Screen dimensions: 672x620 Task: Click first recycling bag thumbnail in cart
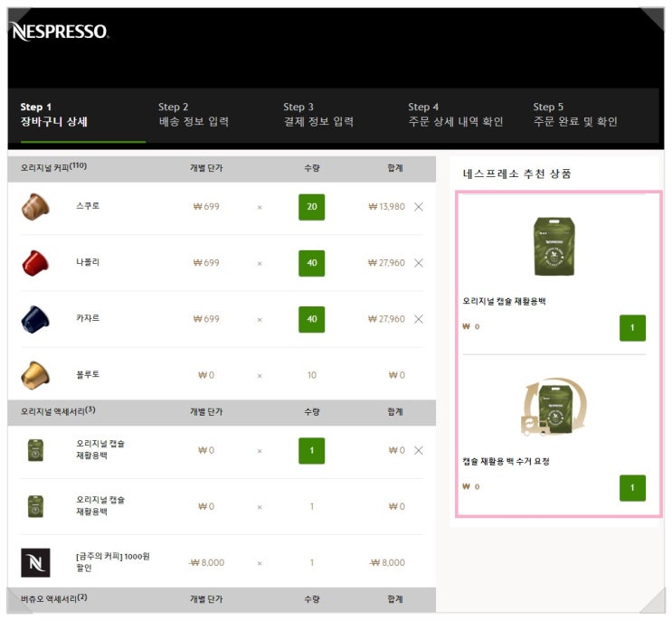click(35, 450)
